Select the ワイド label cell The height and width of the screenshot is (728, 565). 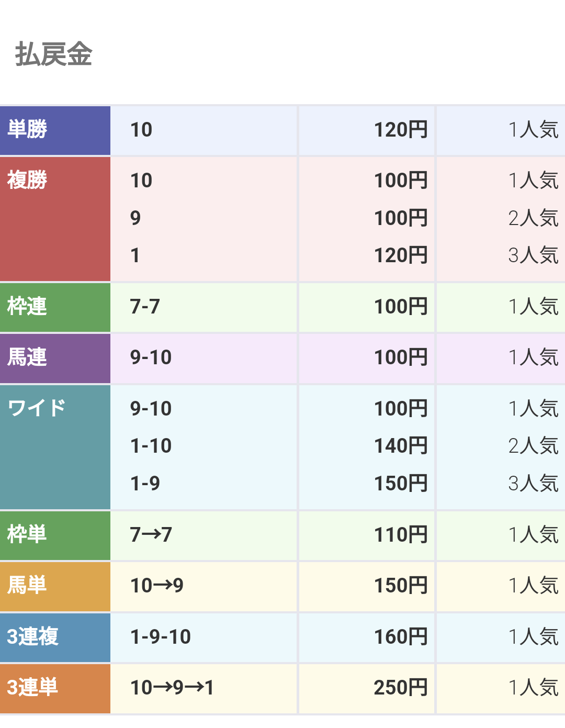click(x=55, y=447)
